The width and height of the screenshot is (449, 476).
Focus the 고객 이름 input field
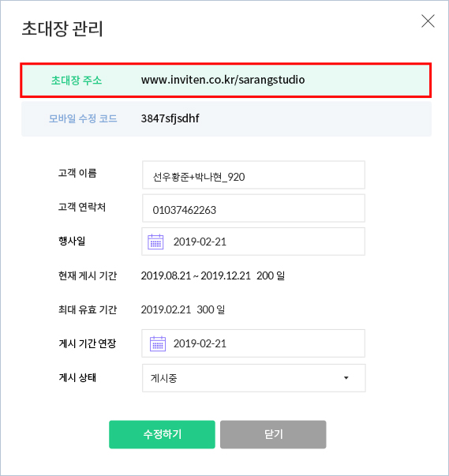[x=253, y=175]
